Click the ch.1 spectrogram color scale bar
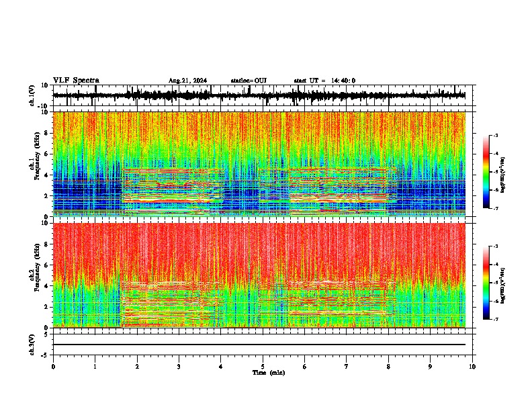 click(x=486, y=172)
